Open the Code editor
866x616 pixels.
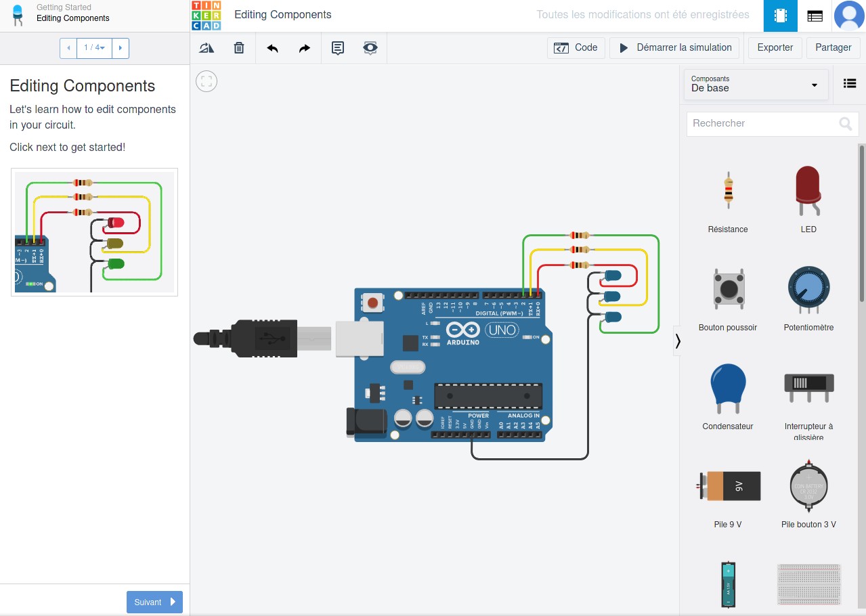(x=576, y=48)
